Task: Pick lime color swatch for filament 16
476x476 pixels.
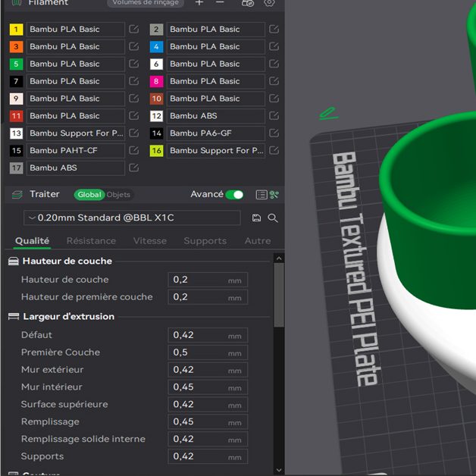Action: pyautogui.click(x=156, y=150)
